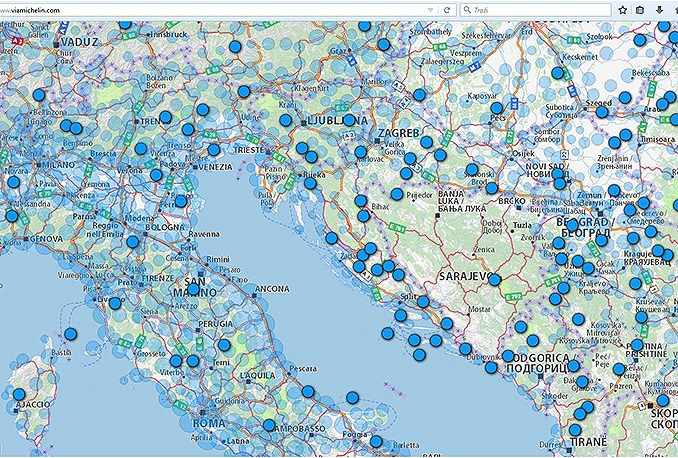Select the marker left of Prijedor label
Screen dimensions: 678x458
coord(397,194)
